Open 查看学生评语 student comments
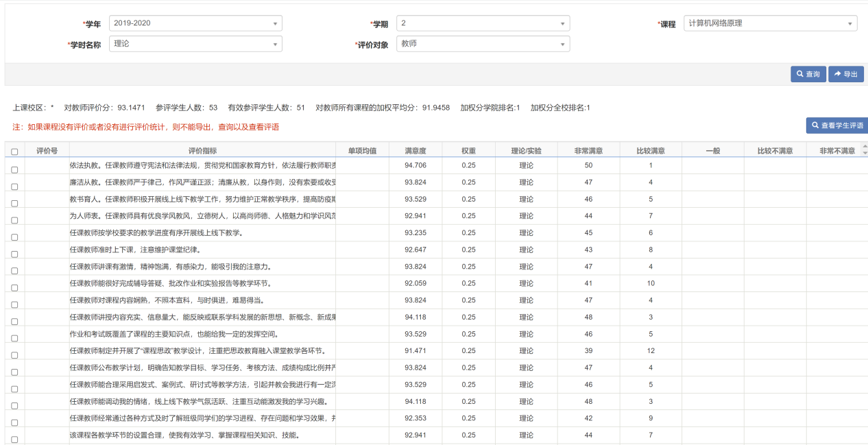Viewport: 868px width, 445px height. 837,125
